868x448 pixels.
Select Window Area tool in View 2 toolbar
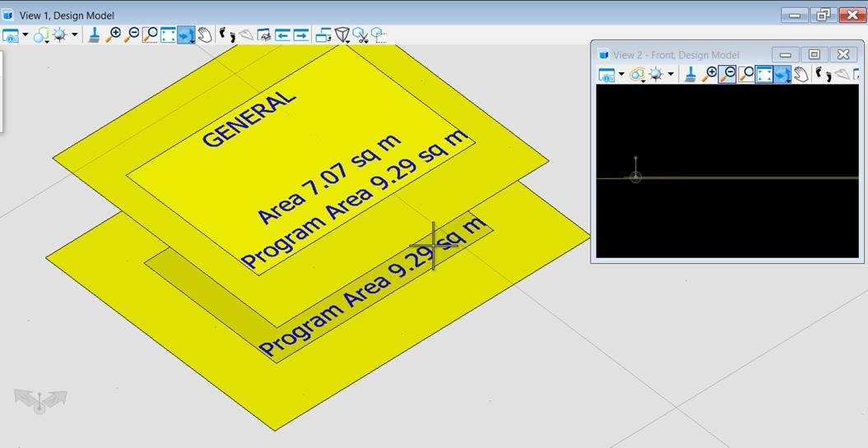coord(745,74)
